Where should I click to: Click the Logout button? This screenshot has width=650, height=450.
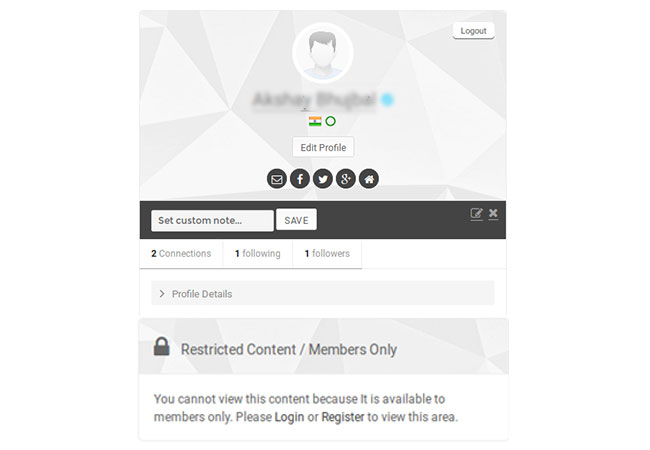click(x=473, y=31)
